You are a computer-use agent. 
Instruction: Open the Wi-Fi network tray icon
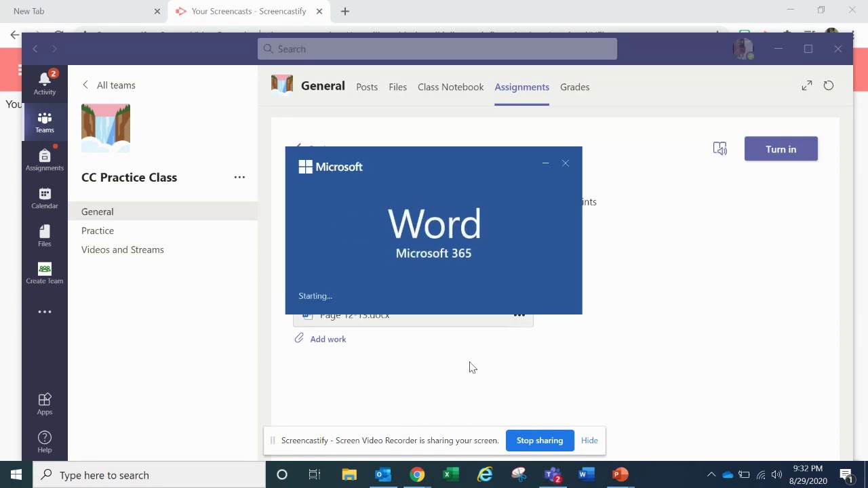click(x=760, y=474)
